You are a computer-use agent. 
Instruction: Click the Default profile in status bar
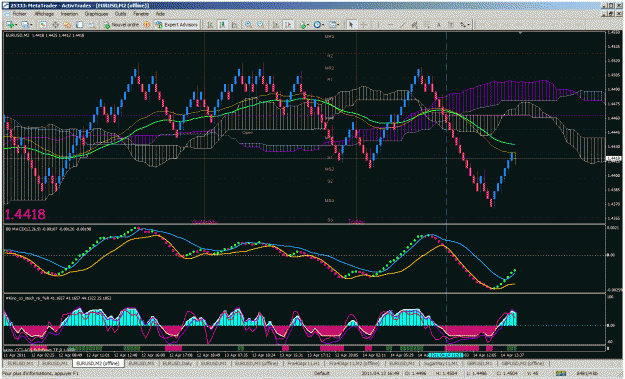click(x=322, y=374)
